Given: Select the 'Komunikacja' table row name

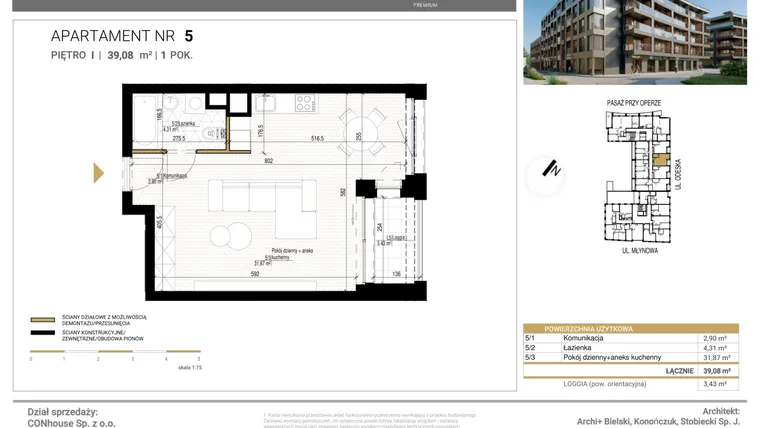Looking at the screenshot, I should [583, 338].
